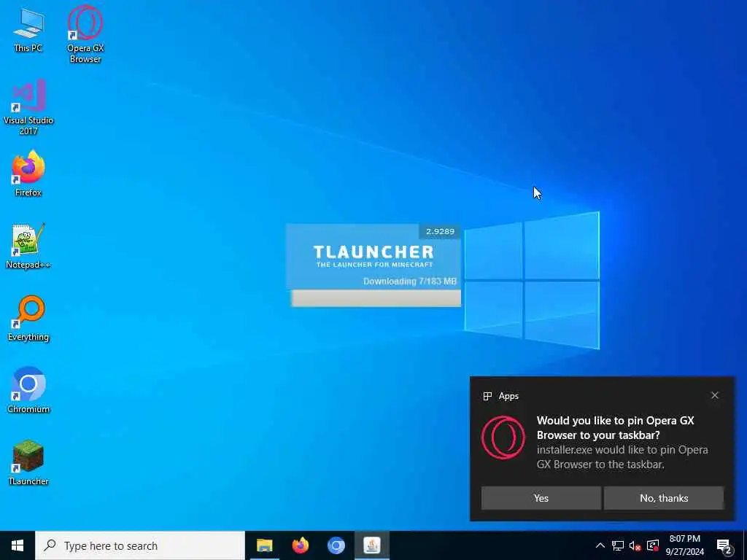Select the Visual Studio 2017 desktop shortcut

[28, 107]
